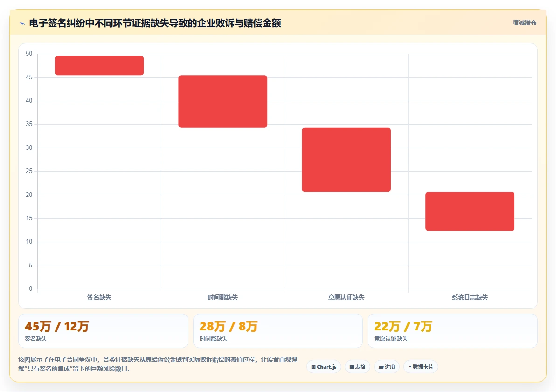Select the red 系统日志缺失 waterfall bar
The height and width of the screenshot is (392, 556).
pos(470,211)
